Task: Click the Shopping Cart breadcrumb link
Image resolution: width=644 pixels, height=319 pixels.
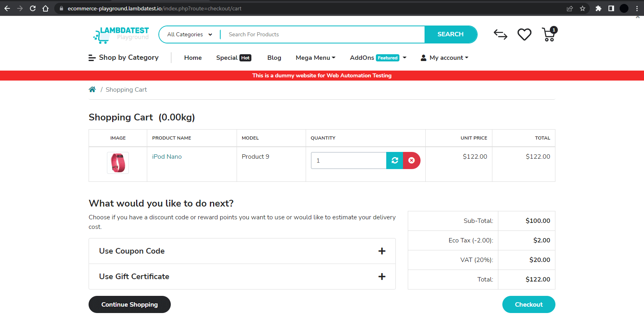Action: (126, 90)
